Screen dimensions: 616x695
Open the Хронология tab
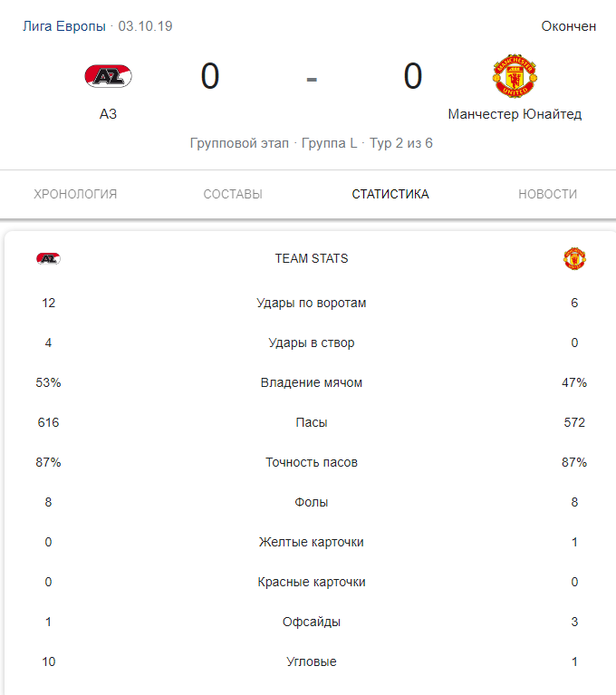(x=75, y=194)
